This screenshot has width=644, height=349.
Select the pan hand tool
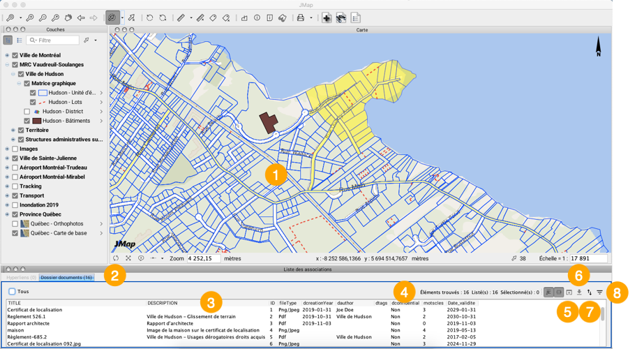[68, 17]
